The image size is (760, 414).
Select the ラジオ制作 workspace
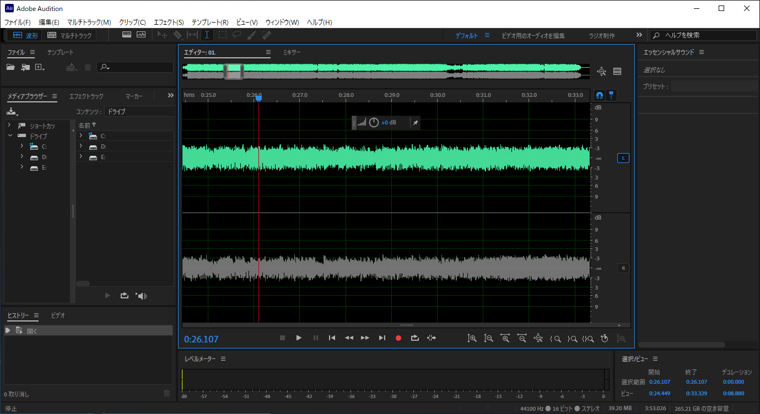click(x=602, y=35)
